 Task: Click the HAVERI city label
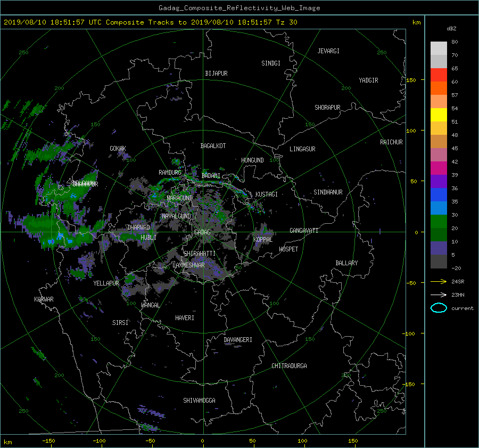click(185, 318)
